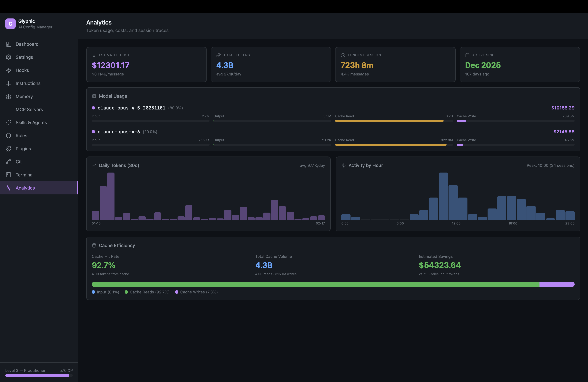Click the Instructions book icon
This screenshot has height=382, width=588.
click(8, 83)
